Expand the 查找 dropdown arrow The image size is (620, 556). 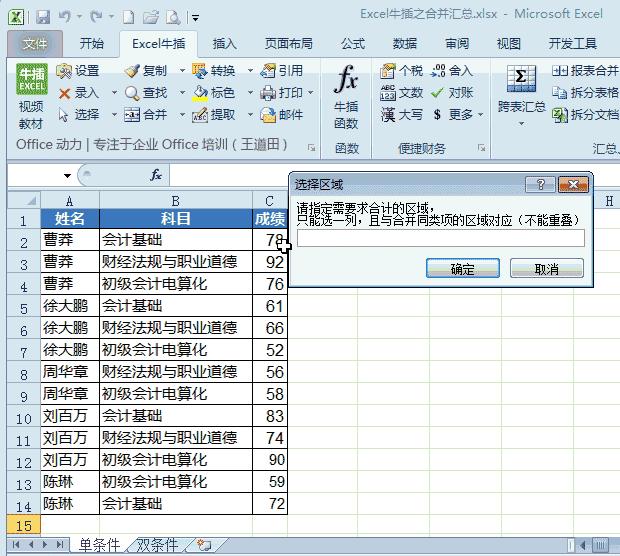pos(182,93)
